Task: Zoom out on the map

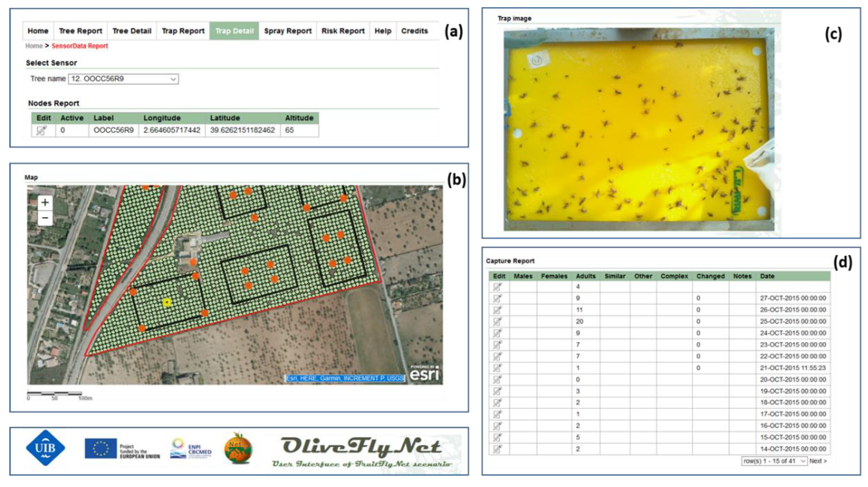Action: pos(45,218)
